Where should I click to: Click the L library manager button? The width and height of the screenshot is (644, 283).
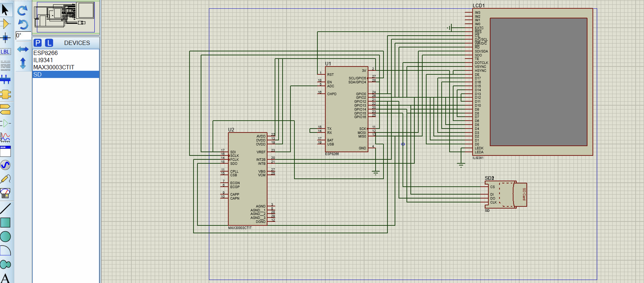[x=49, y=43]
